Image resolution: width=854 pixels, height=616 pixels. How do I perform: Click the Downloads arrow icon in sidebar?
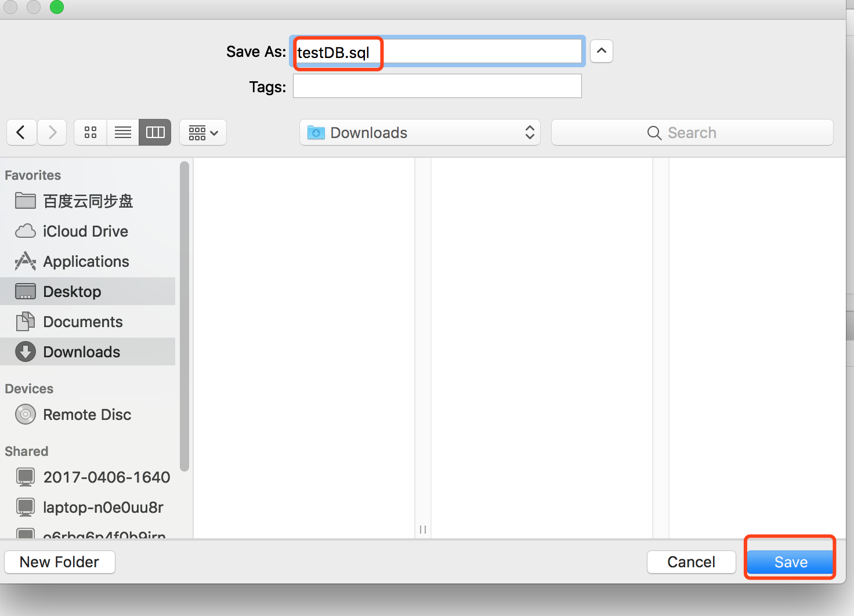tap(25, 352)
